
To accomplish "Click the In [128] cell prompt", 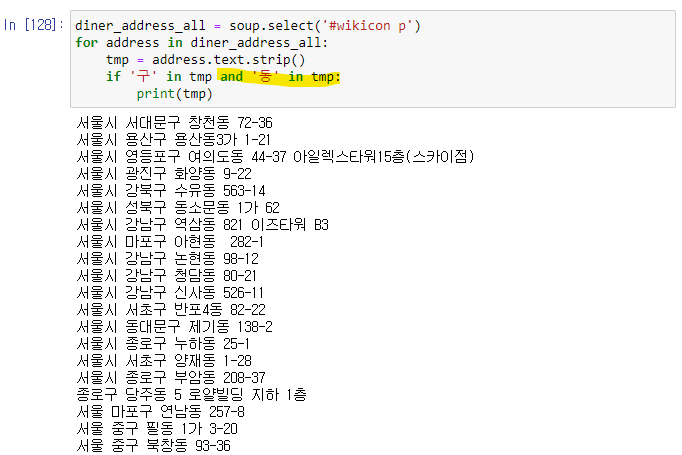I will click(33, 25).
